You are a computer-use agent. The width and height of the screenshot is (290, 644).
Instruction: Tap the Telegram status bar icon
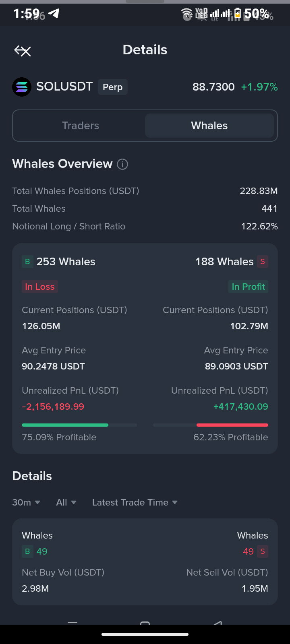coord(54,14)
